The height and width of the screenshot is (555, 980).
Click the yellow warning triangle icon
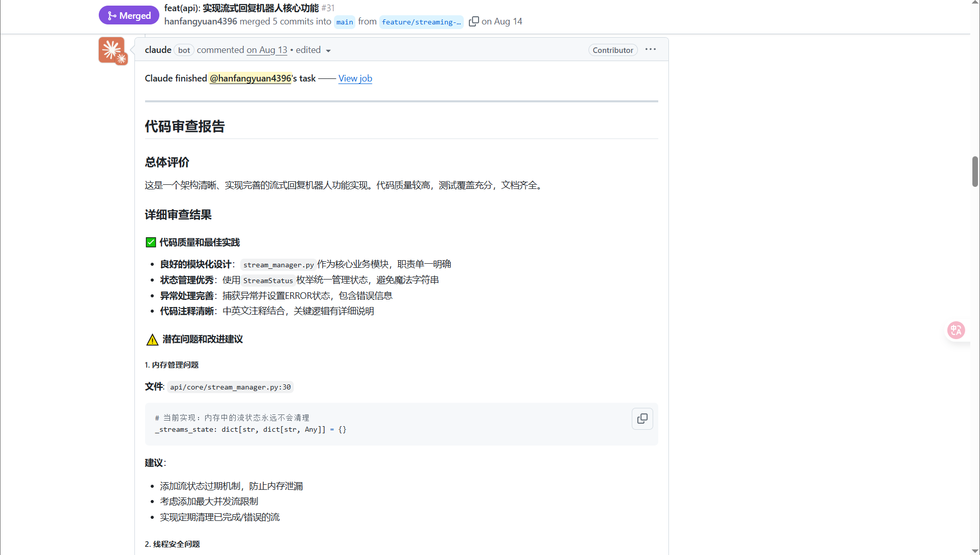152,340
